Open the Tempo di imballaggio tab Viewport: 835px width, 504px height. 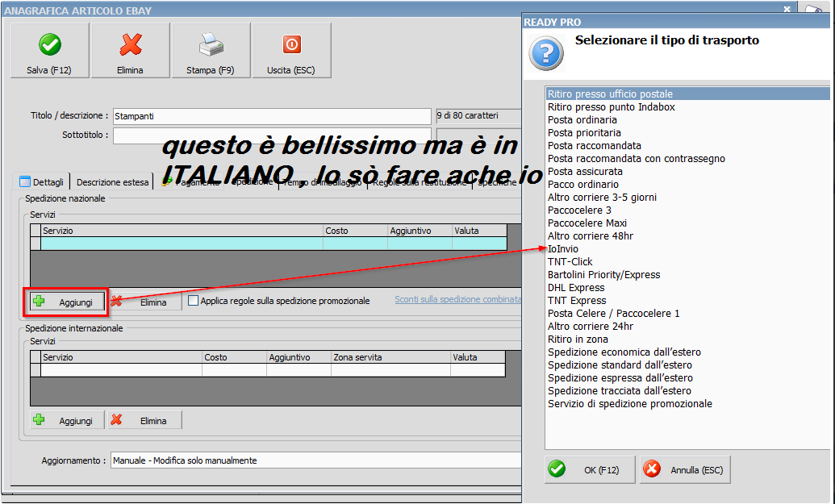point(322,182)
